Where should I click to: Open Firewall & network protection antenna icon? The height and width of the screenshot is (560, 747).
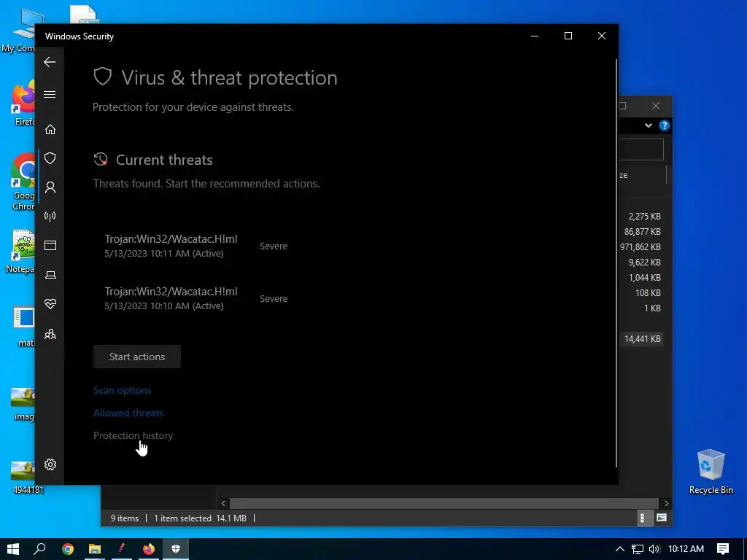click(50, 217)
